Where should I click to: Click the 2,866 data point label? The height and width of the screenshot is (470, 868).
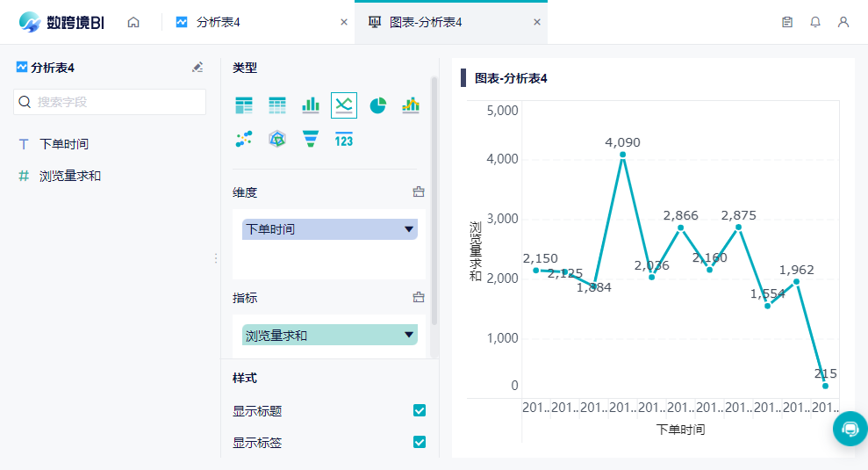tap(681, 215)
